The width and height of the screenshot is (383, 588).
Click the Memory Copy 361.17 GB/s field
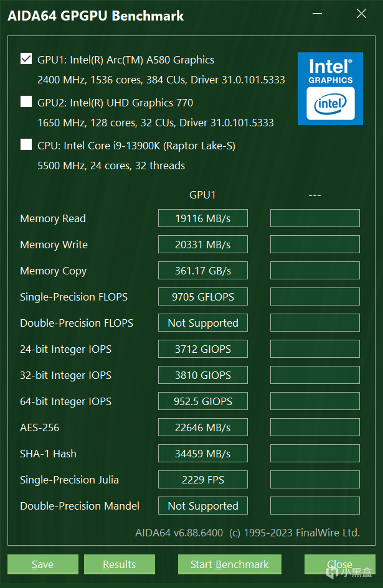click(x=203, y=271)
